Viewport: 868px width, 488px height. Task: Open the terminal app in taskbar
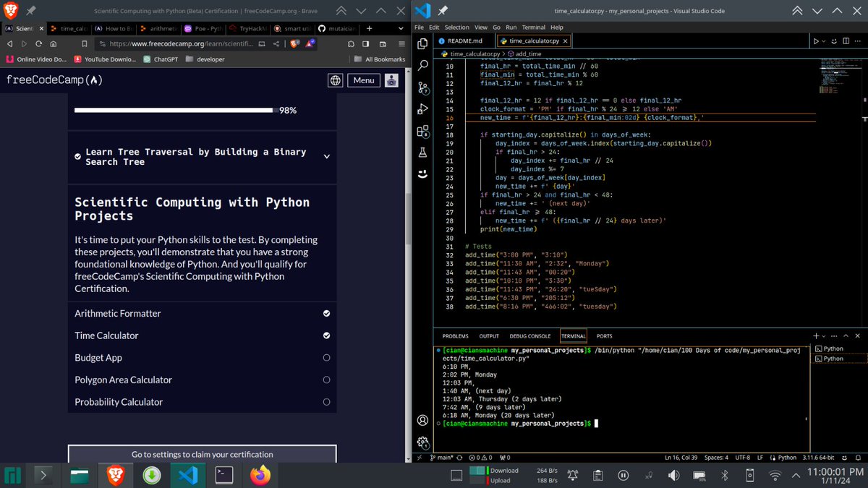[x=224, y=474]
